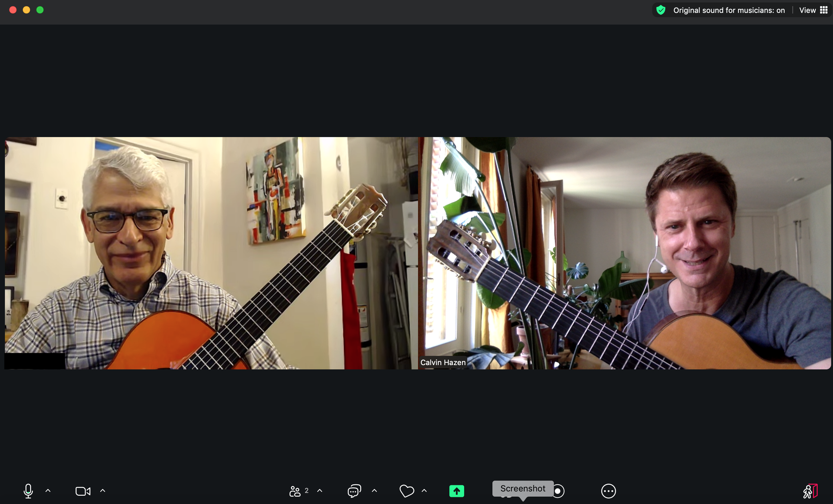Viewport: 833px width, 504px height.
Task: Expand the reactions options chevron
Action: point(424,491)
